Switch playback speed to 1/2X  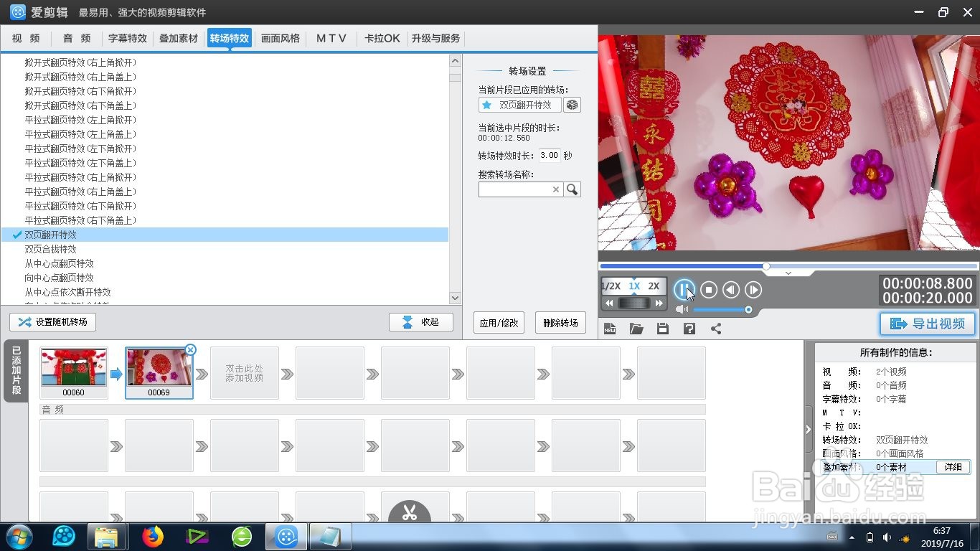click(x=611, y=286)
